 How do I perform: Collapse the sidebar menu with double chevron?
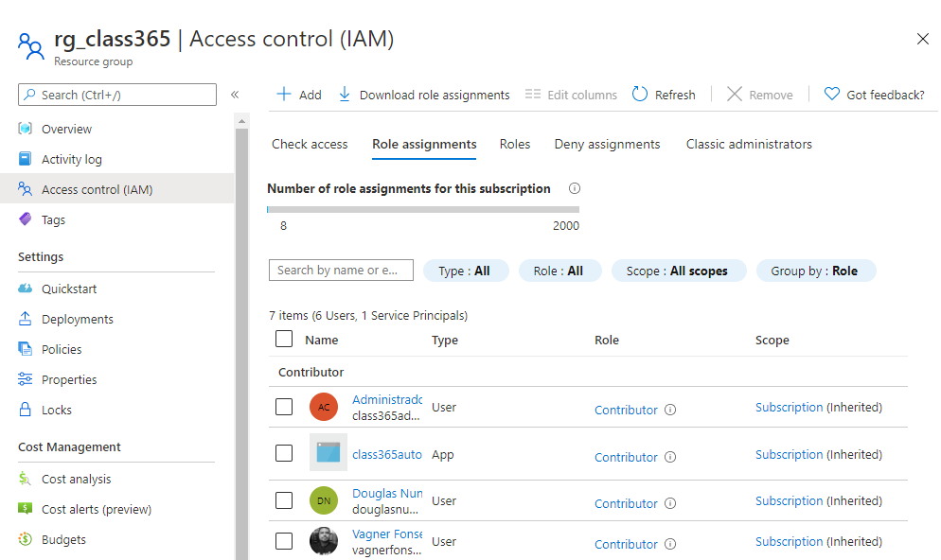tap(235, 95)
